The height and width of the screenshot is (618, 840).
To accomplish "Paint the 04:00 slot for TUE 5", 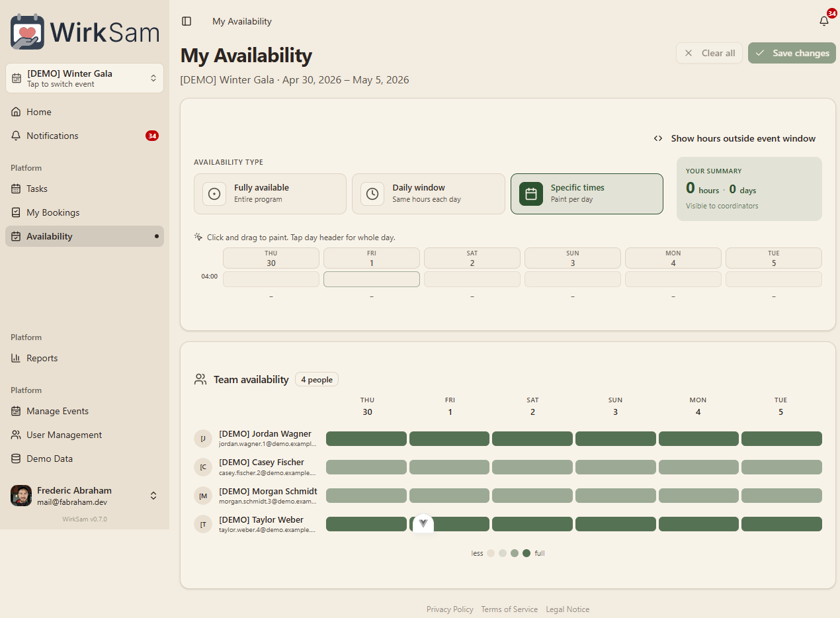I will pyautogui.click(x=774, y=279).
